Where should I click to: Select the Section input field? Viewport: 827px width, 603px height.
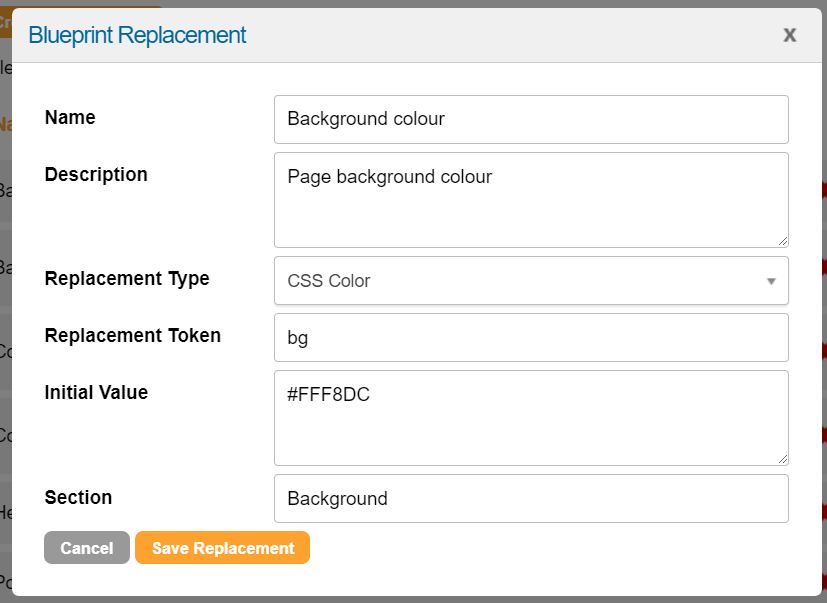530,498
